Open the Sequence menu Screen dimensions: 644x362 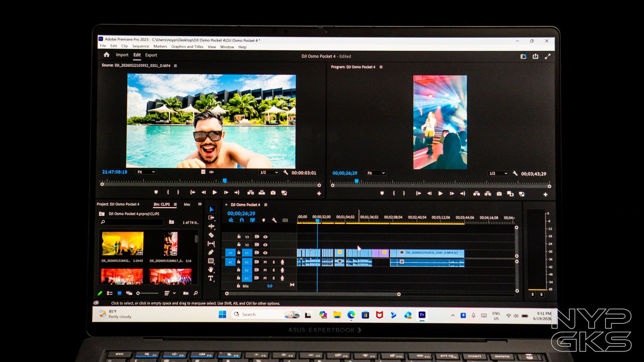tap(141, 46)
